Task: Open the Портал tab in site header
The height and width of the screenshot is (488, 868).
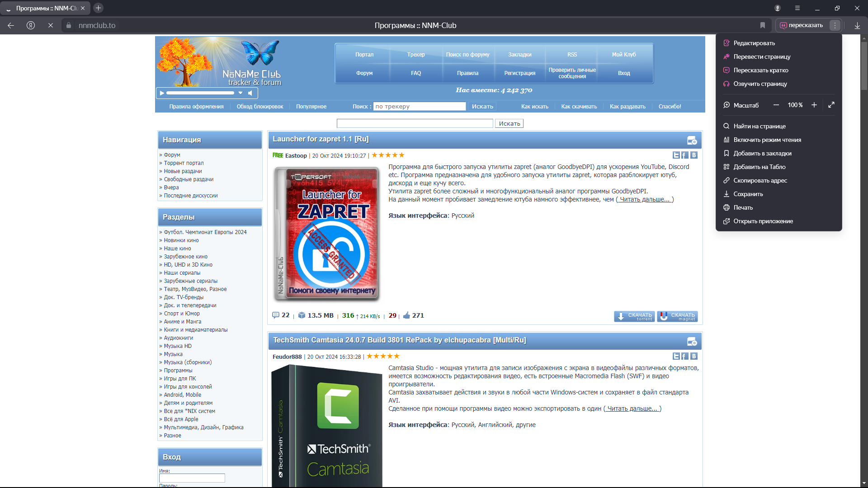Action: [364, 54]
